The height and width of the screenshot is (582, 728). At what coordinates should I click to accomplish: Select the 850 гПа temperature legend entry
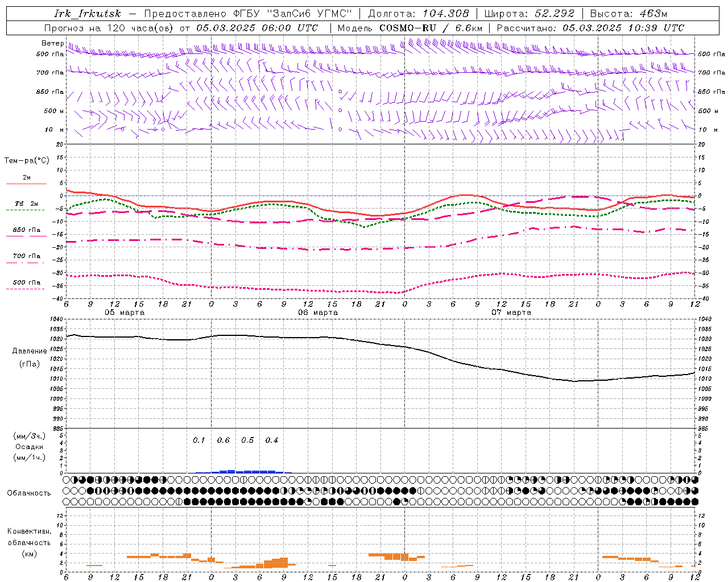[x=27, y=230]
